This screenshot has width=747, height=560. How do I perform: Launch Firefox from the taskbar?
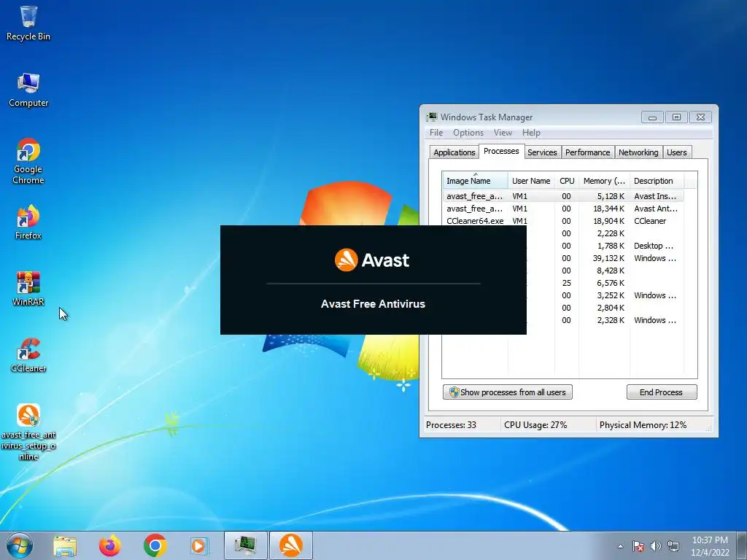(x=109, y=545)
